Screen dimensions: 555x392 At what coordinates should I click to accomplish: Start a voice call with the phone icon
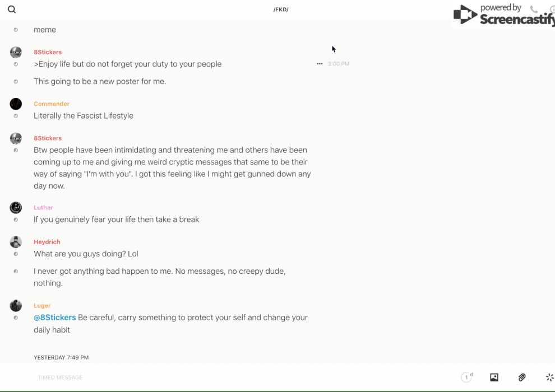coord(534,10)
